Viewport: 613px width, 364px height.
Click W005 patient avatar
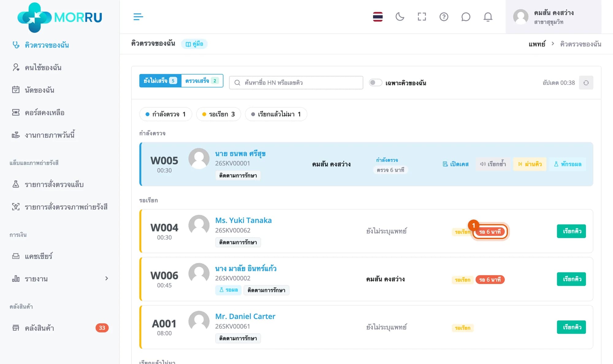click(x=199, y=159)
